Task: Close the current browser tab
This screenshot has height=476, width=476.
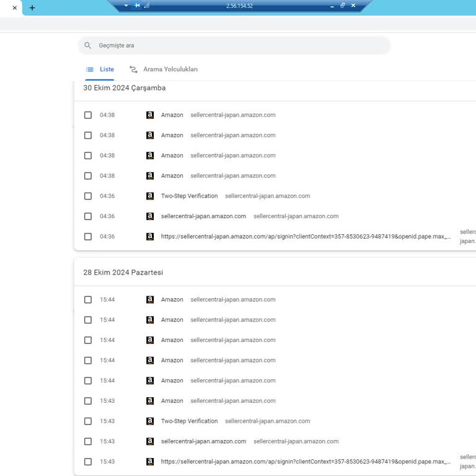Action: [x=15, y=8]
